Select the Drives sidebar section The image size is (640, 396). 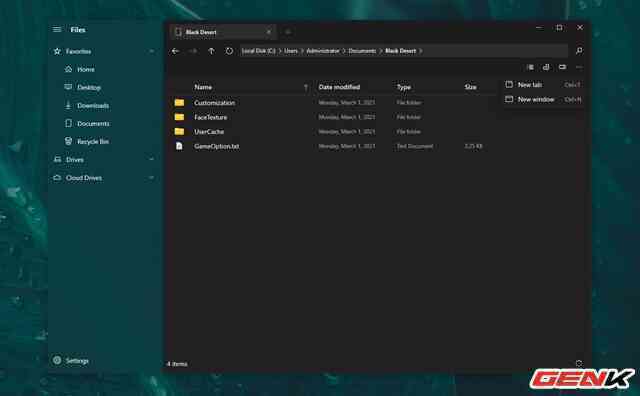[75, 160]
